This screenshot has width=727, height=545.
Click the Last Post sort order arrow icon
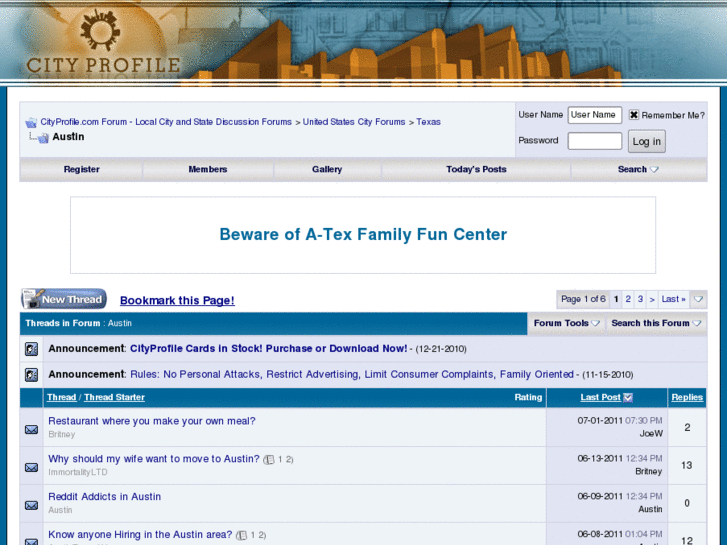[x=628, y=398]
